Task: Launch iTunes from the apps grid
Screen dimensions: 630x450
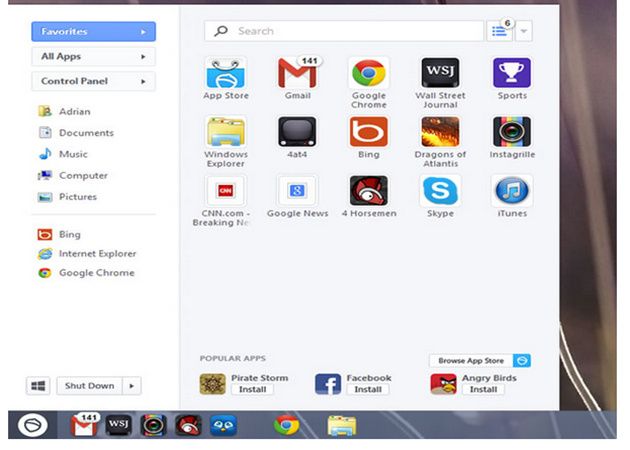Action: pyautogui.click(x=511, y=191)
